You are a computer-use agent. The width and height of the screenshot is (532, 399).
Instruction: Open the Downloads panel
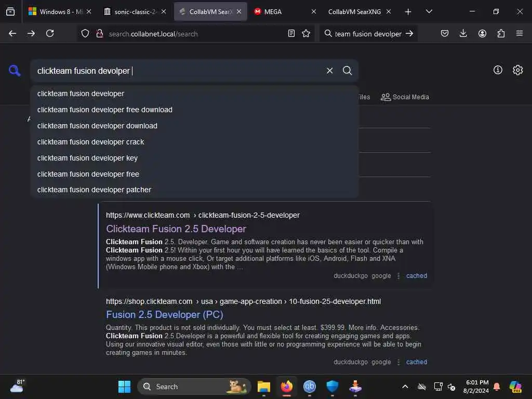click(463, 33)
